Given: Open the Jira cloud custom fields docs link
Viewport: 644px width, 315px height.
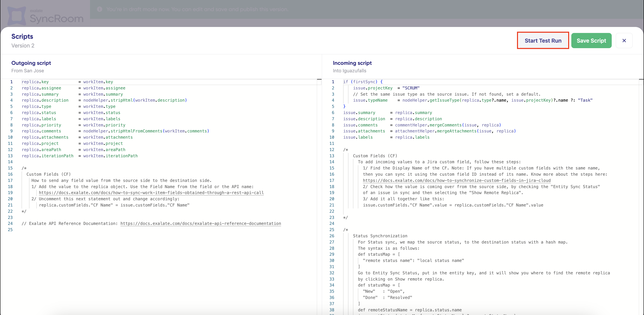Looking at the screenshot, I should pos(456,180).
